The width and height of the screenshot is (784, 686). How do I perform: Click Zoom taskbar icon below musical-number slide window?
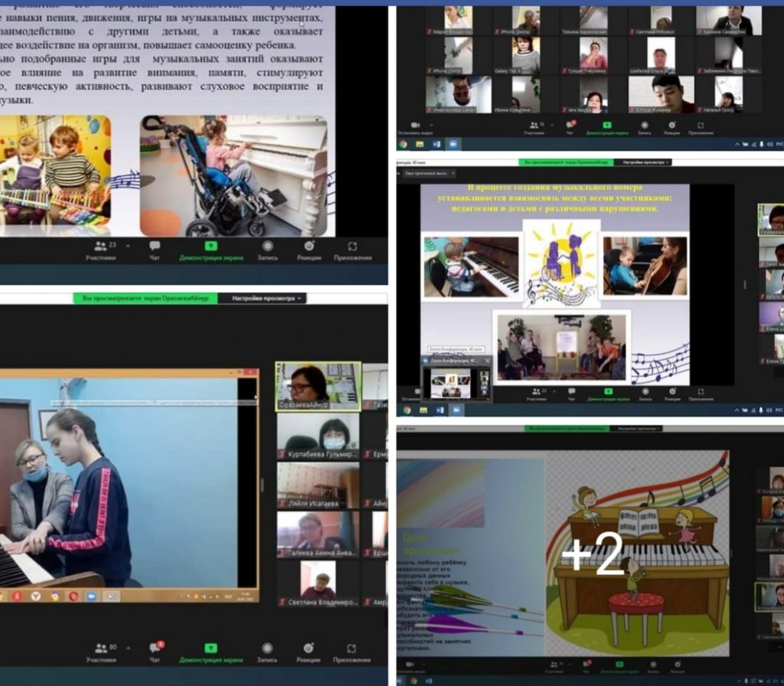(456, 410)
